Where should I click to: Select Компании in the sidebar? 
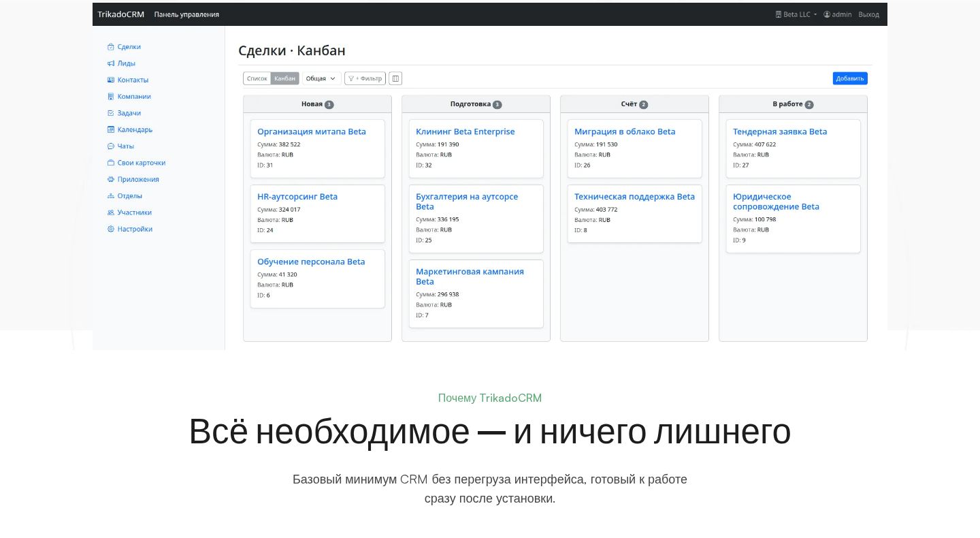point(134,97)
